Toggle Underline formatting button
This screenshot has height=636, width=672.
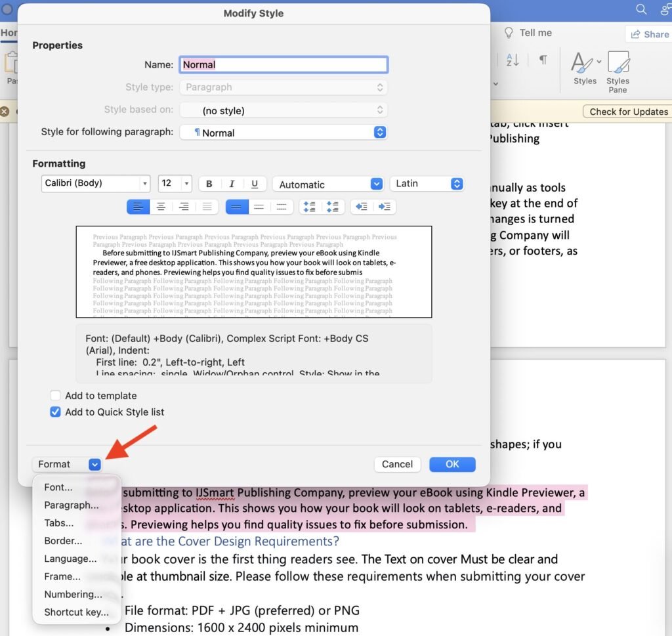pos(255,184)
